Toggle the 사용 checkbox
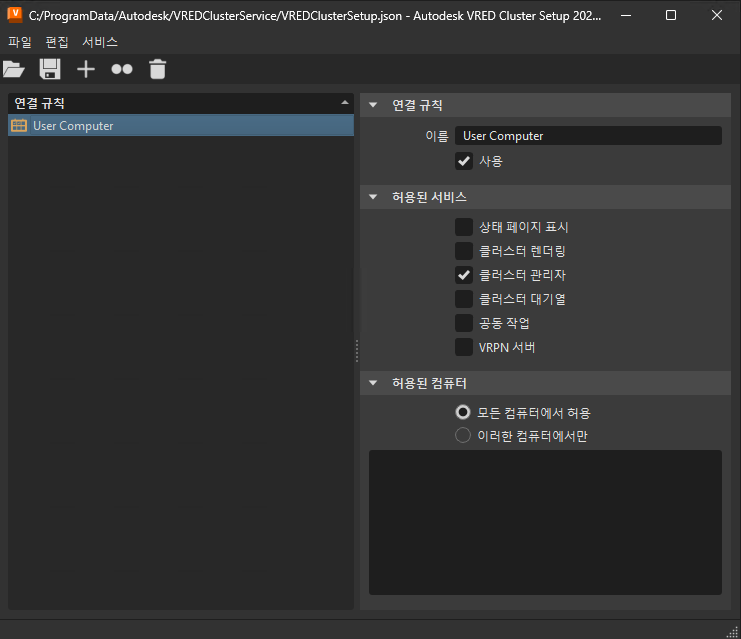The height and width of the screenshot is (639, 741). point(464,161)
